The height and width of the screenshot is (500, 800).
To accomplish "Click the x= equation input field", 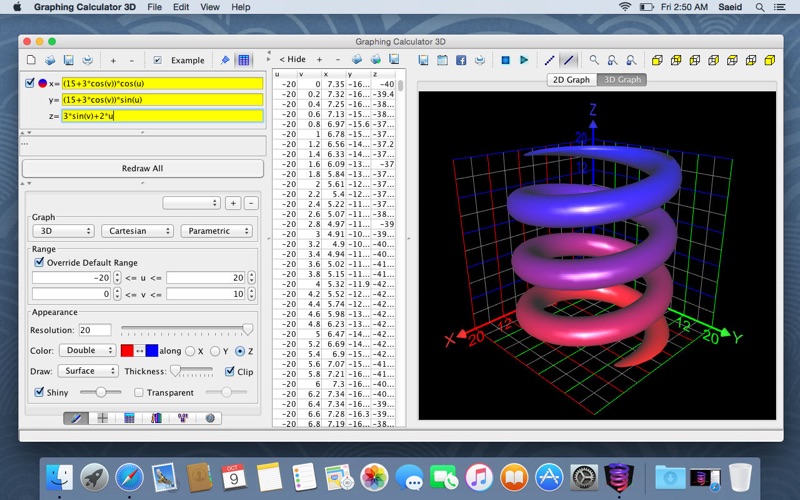I will [x=163, y=83].
